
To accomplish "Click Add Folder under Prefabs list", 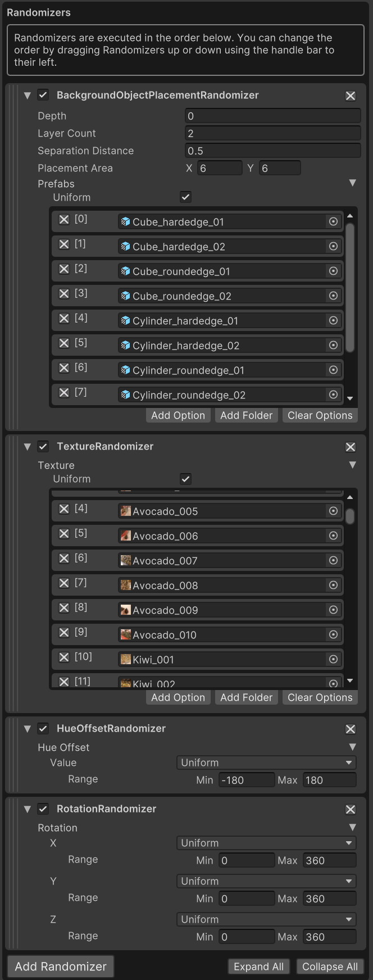I will pos(246,415).
